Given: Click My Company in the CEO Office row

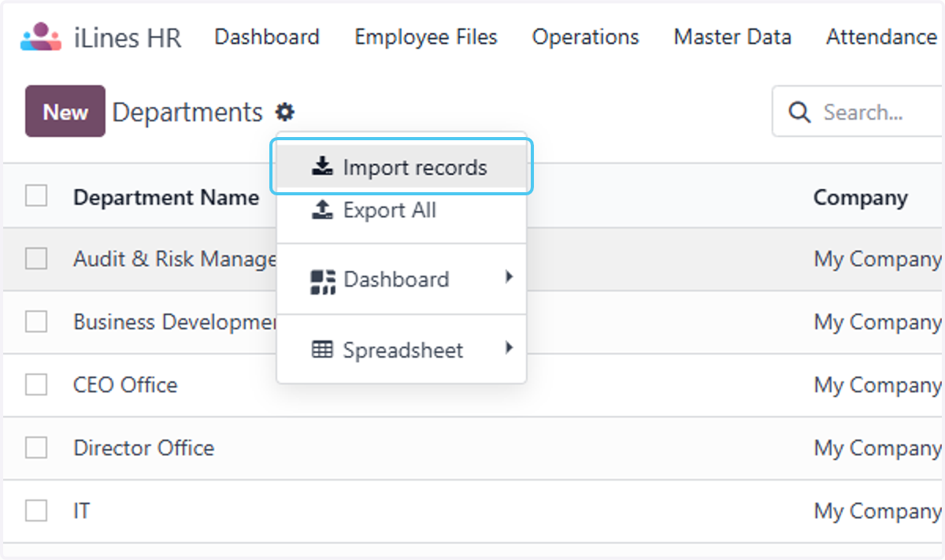Looking at the screenshot, I should pos(877,385).
